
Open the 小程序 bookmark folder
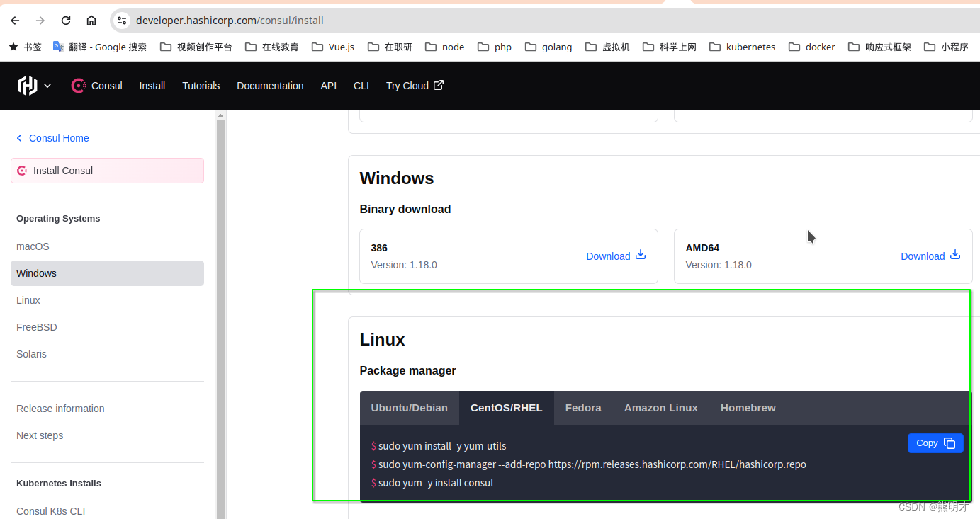pyautogui.click(x=946, y=47)
